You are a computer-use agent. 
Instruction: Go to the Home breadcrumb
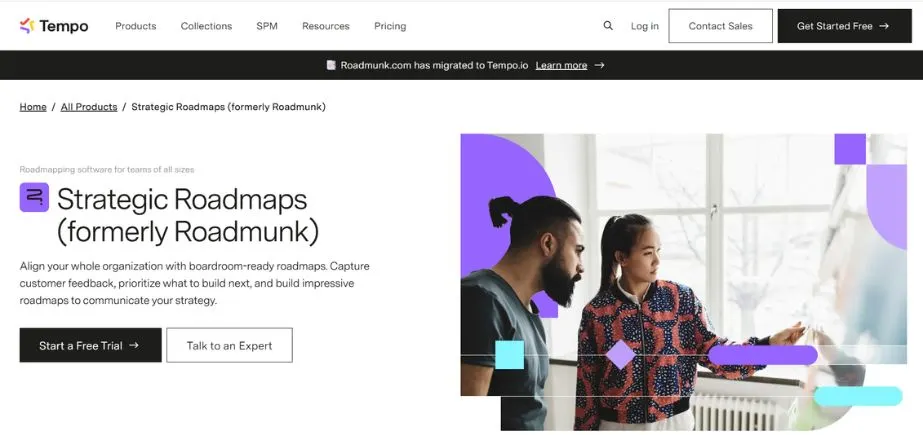click(33, 107)
